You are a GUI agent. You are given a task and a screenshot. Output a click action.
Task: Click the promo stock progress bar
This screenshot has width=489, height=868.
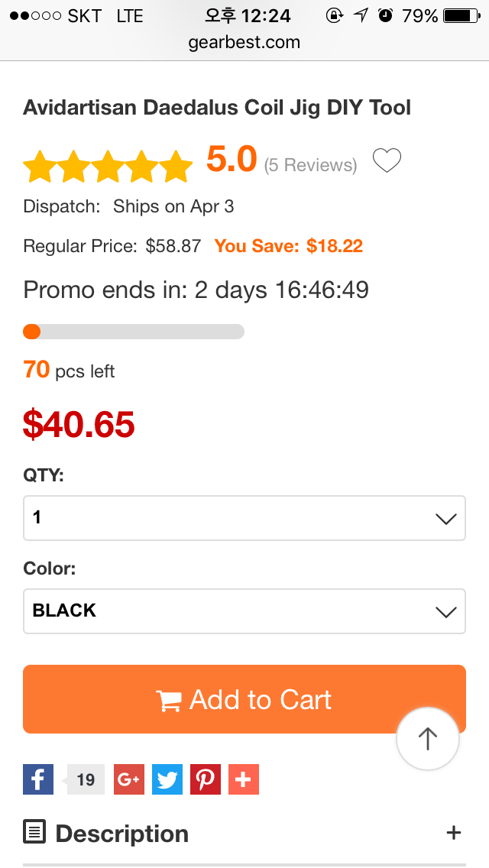coord(134,332)
